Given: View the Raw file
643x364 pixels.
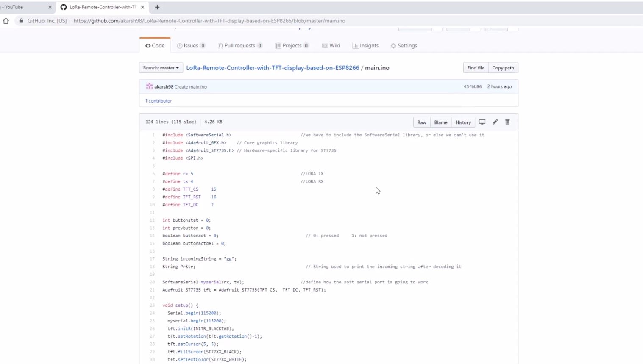Looking at the screenshot, I should 422,122.
